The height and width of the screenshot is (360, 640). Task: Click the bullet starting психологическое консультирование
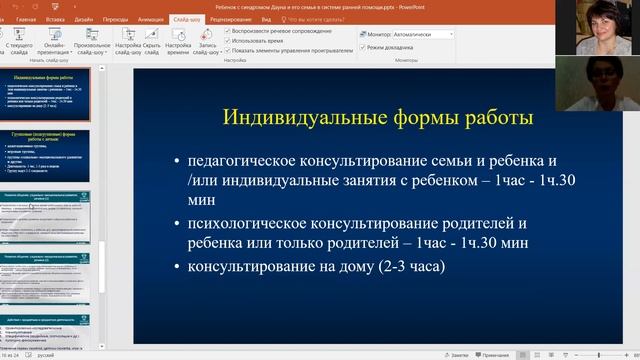tap(358, 233)
